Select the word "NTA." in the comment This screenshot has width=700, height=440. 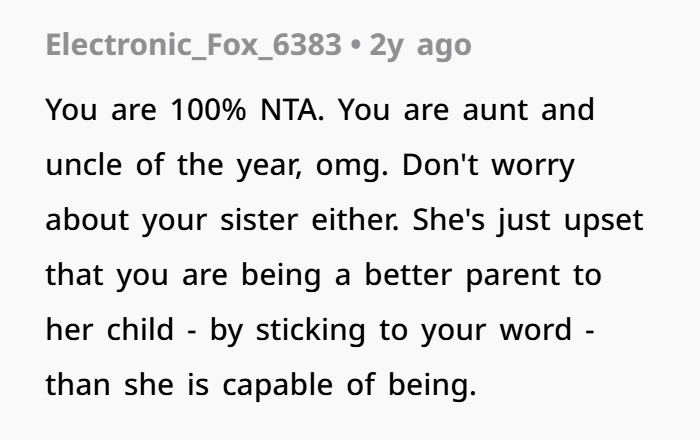pyautogui.click(x=292, y=109)
